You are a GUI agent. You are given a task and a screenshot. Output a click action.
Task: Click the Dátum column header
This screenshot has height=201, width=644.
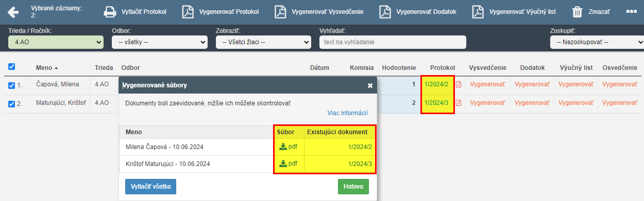[x=319, y=67]
